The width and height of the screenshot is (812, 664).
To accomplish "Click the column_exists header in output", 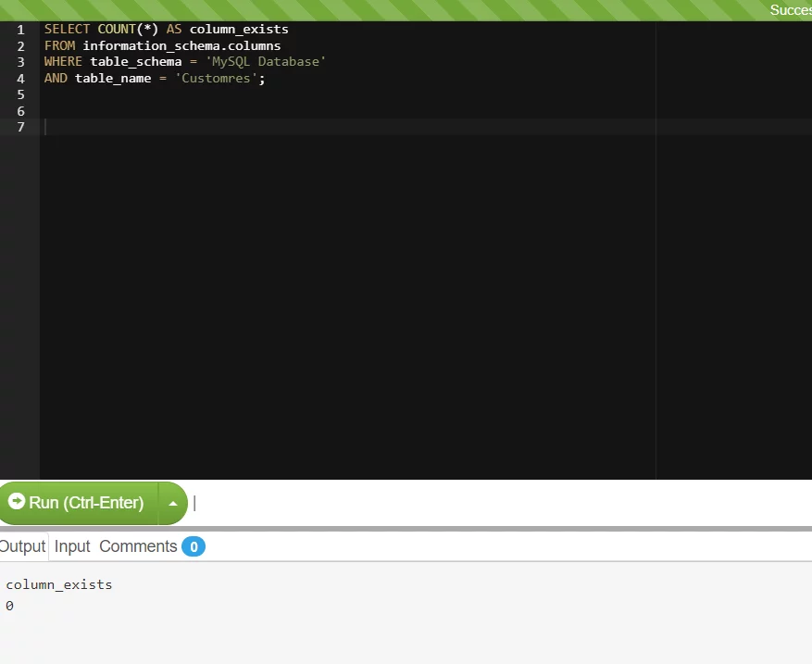I will 59,584.
